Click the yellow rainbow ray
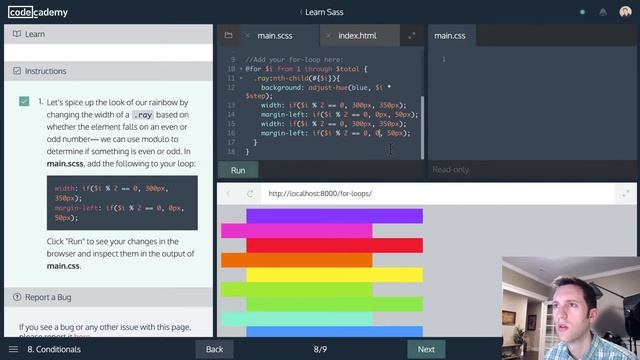The image size is (640, 360). tap(334, 275)
